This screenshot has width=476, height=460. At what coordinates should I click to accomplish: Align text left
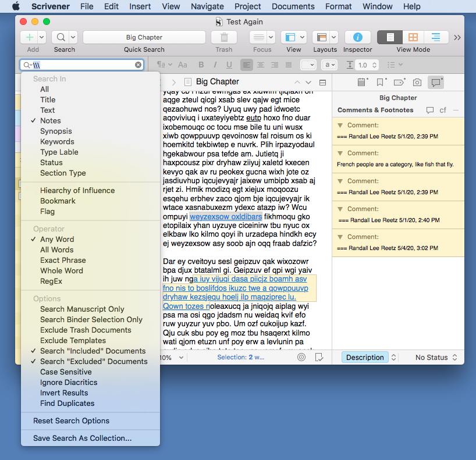point(247,65)
